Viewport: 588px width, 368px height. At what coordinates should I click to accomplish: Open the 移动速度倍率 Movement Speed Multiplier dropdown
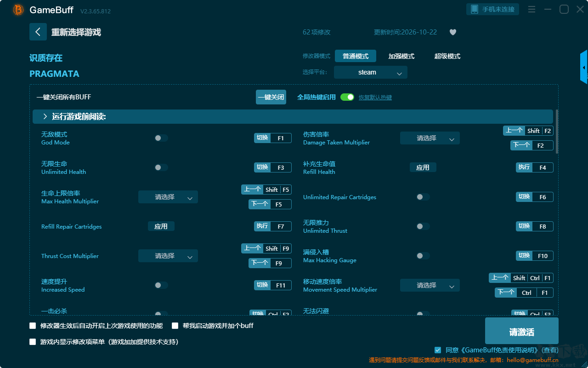430,285
